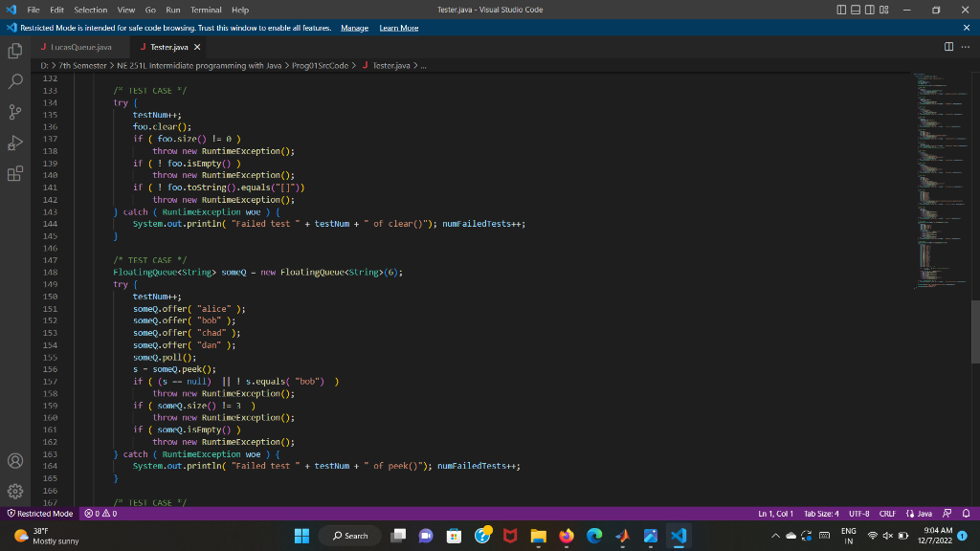Launch Firefox from the taskbar
This screenshot has height=551, width=980.
(565, 536)
